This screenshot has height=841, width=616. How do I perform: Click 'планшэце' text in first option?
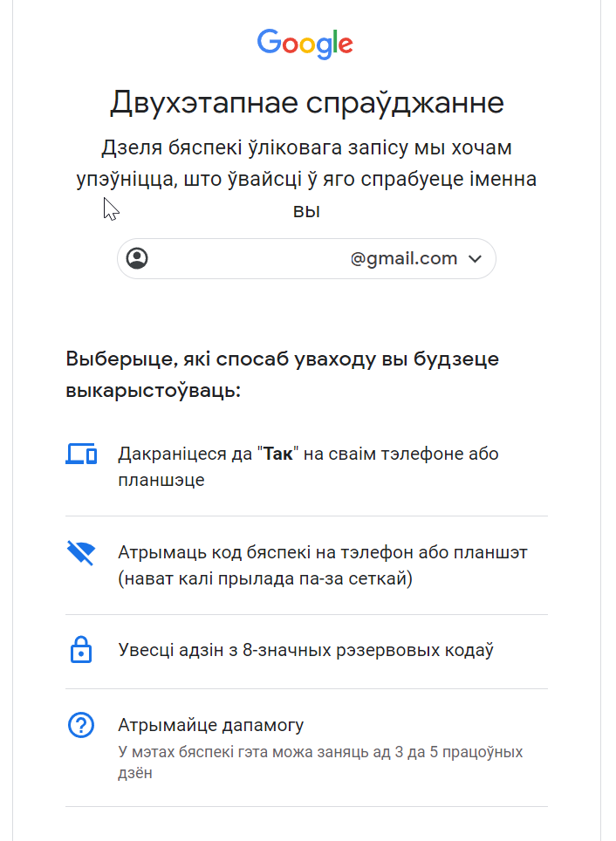161,480
